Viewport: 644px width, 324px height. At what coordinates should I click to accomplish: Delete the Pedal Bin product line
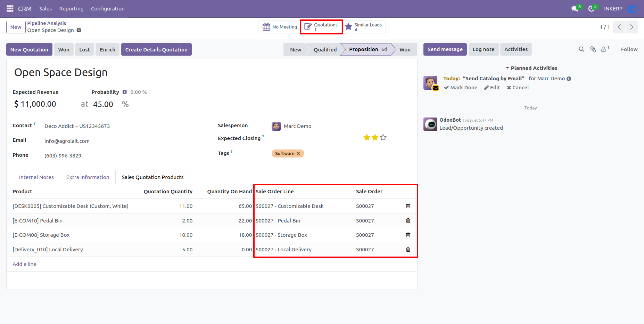click(x=408, y=221)
